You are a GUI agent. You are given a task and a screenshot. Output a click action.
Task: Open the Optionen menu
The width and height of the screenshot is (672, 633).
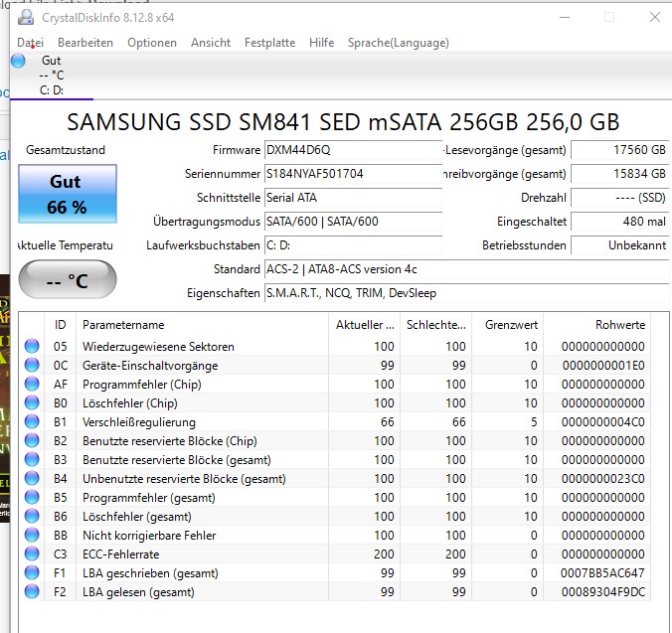coord(152,43)
